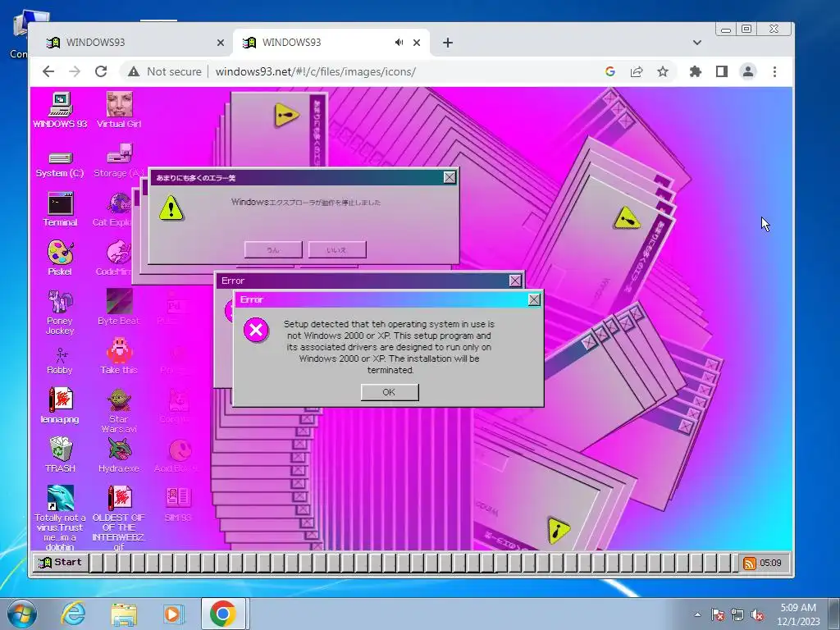Click the right いいえ button in the Japanese dialog
This screenshot has height=630, width=840.
click(337, 249)
